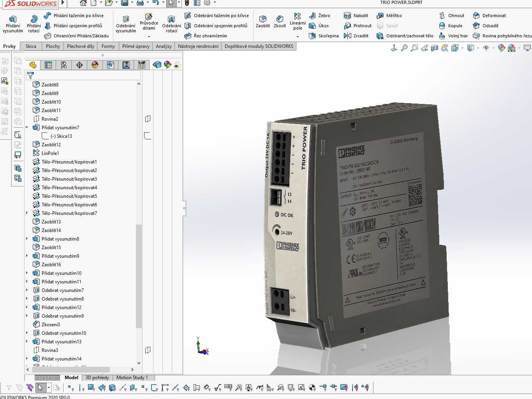Open the Lineární pole dropdown arrow
The image size is (532, 399).
[x=298, y=37]
